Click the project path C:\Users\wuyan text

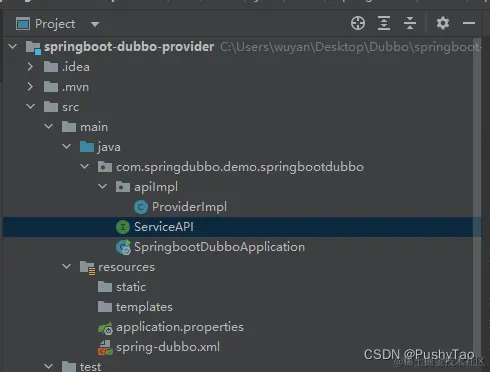point(350,47)
